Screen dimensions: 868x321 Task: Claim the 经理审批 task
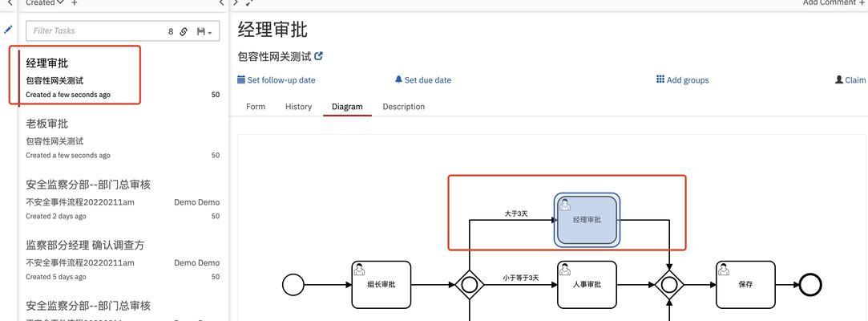coord(850,79)
